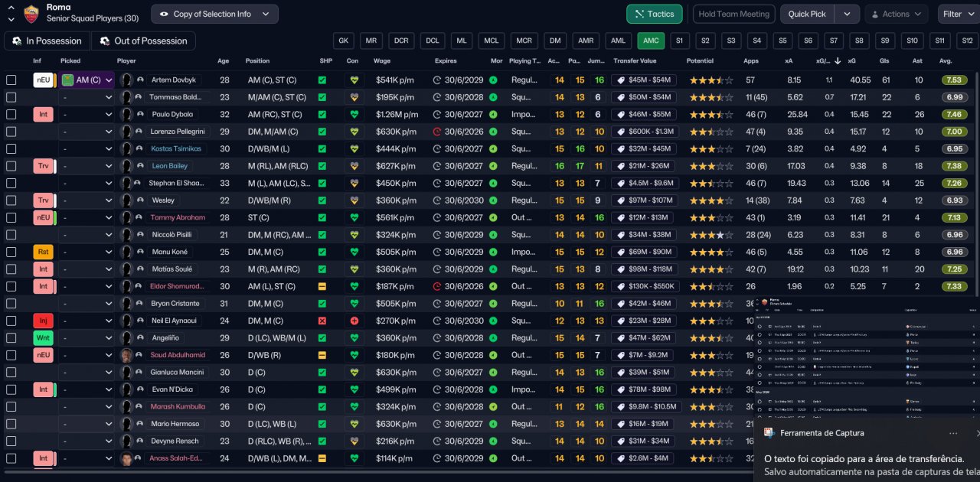Screen dimensions: 980x482
Task: Open the picked position dropdown for Kostas Tsimikas
Action: [87, 149]
